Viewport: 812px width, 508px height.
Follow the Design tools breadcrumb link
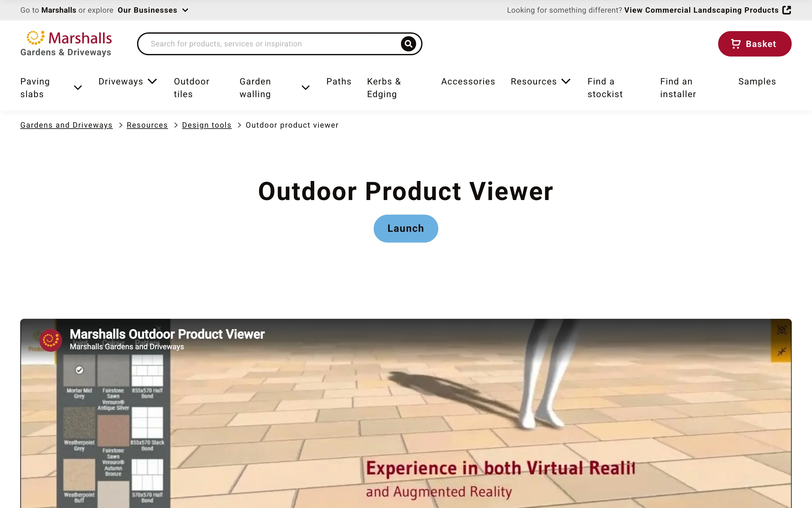(x=207, y=125)
